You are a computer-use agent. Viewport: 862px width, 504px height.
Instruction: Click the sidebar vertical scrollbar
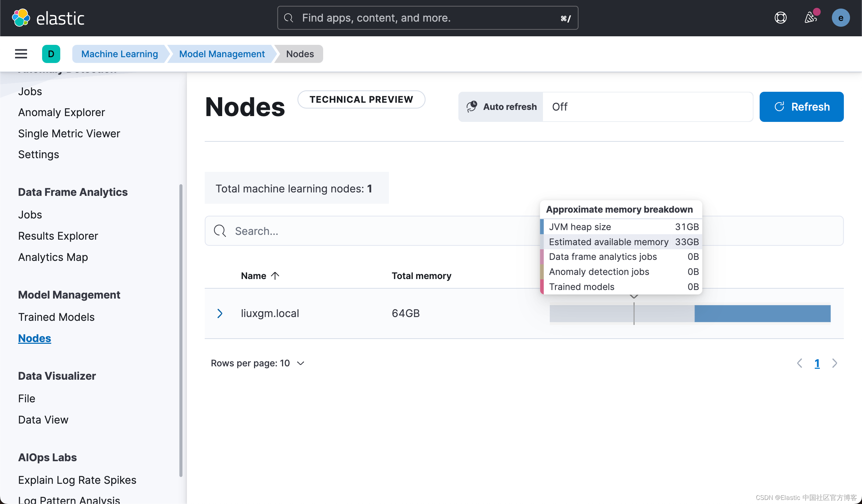pos(181,330)
